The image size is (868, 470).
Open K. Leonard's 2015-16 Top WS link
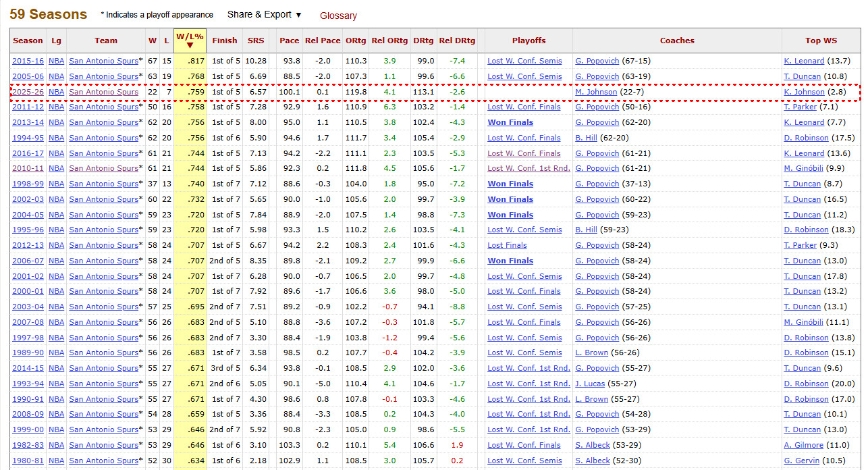pyautogui.click(x=804, y=61)
